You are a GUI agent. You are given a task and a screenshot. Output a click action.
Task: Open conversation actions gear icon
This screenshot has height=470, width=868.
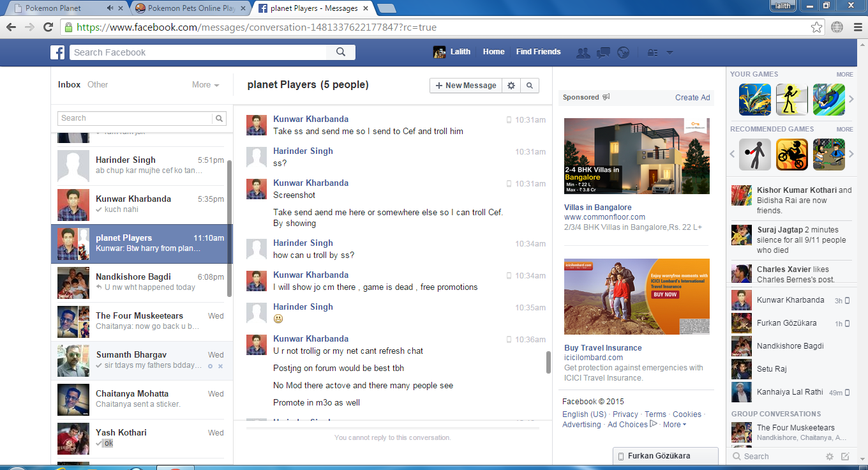pyautogui.click(x=511, y=86)
